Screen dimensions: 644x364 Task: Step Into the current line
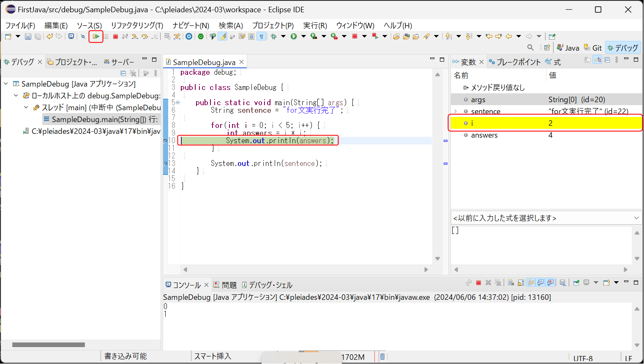tap(134, 36)
